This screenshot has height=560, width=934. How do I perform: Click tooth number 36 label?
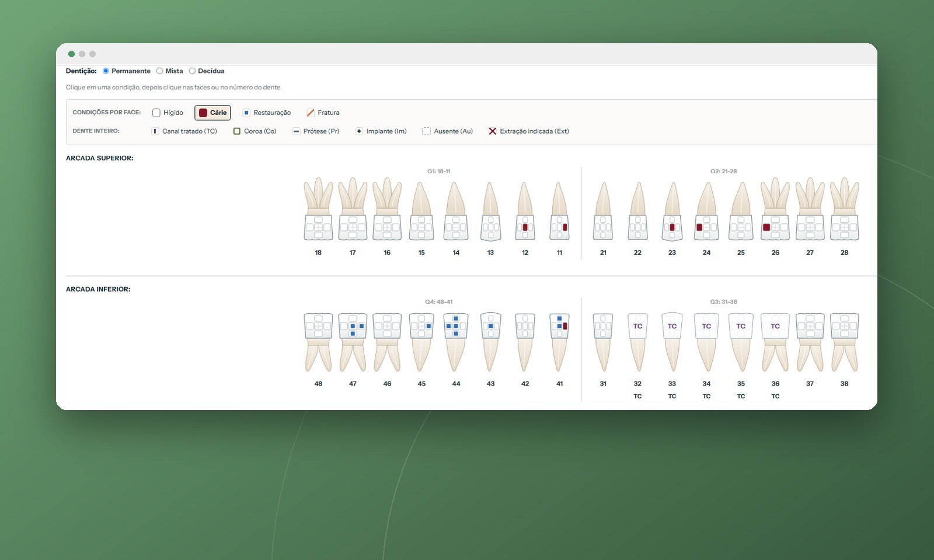[775, 384]
